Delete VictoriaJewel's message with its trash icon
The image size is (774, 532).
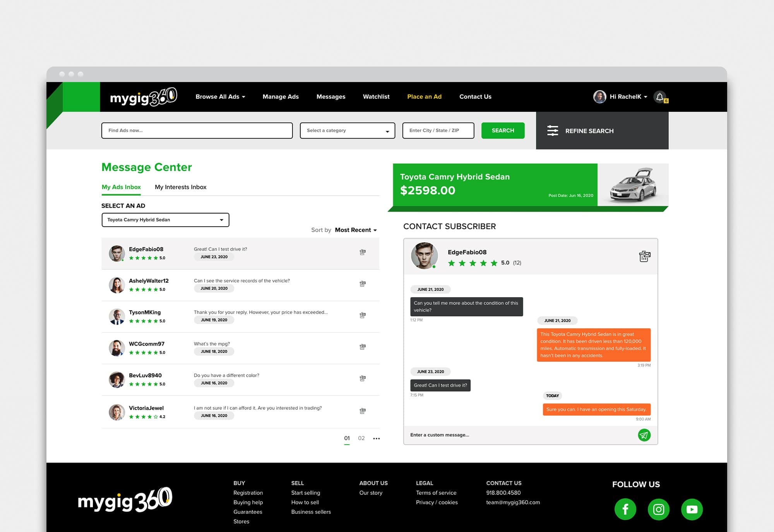(x=363, y=411)
